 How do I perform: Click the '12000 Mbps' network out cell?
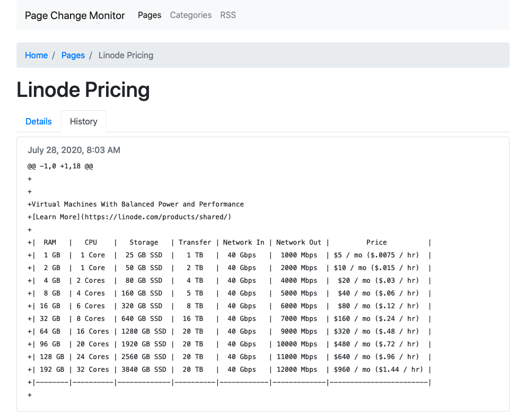pyautogui.click(x=297, y=370)
